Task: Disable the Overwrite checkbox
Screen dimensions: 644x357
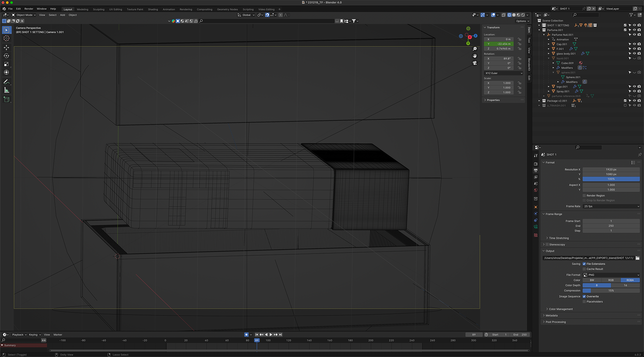Action: pyautogui.click(x=584, y=297)
